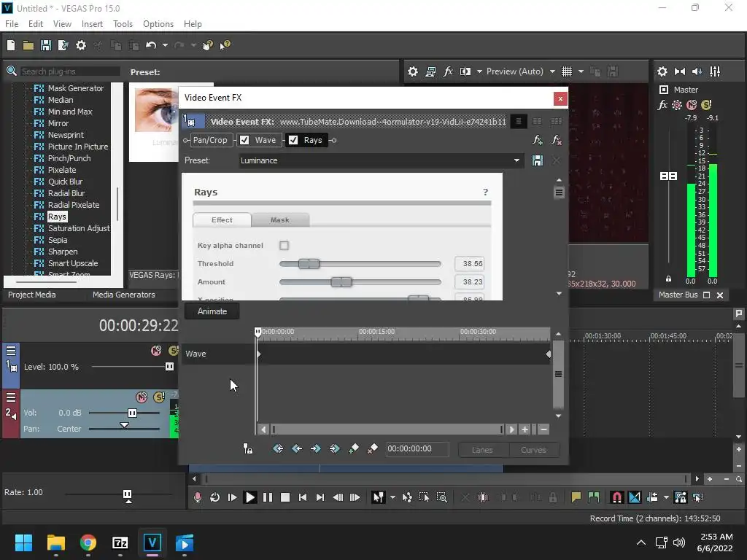747x560 pixels.
Task: Click the Master FX icon
Action: (662, 105)
